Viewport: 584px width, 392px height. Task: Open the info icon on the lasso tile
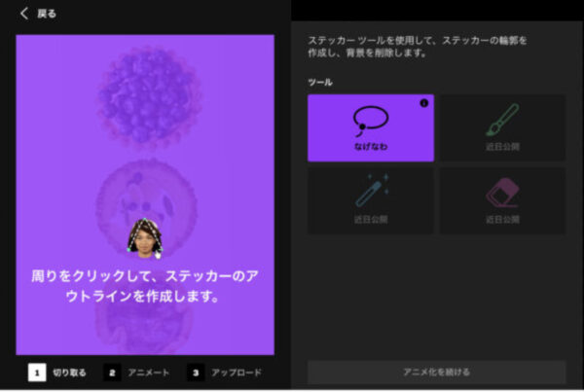pyautogui.click(x=423, y=103)
